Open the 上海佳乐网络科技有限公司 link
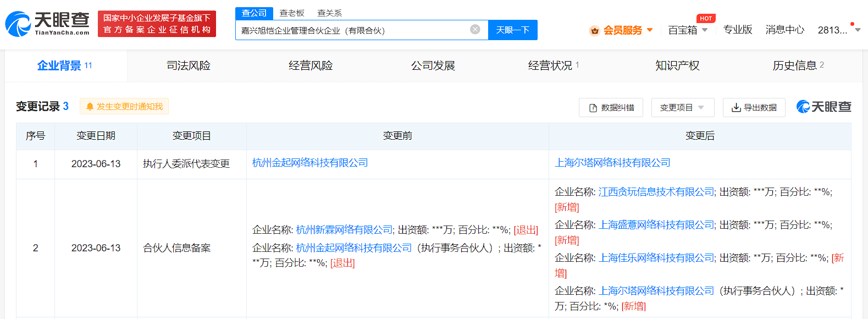The width and height of the screenshot is (868, 319). pyautogui.click(x=656, y=258)
